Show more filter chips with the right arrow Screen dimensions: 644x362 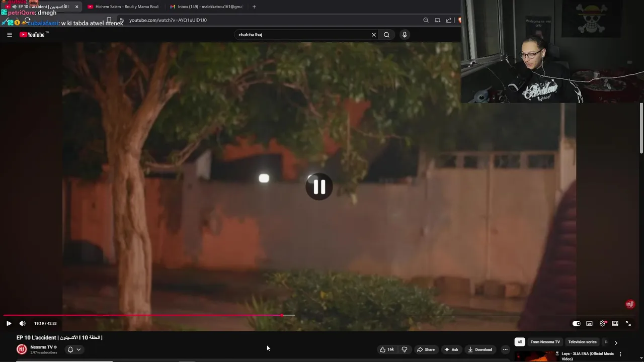click(616, 342)
